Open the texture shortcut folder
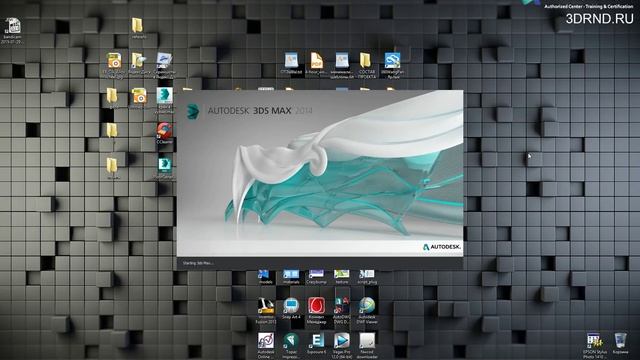Image resolution: width=640 pixels, height=360 pixels. tap(342, 277)
